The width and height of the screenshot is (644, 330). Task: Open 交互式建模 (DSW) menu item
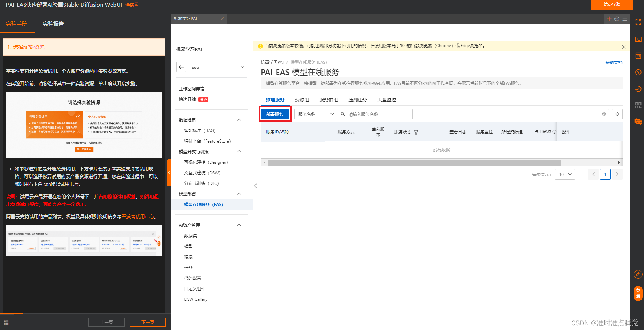coord(202,173)
